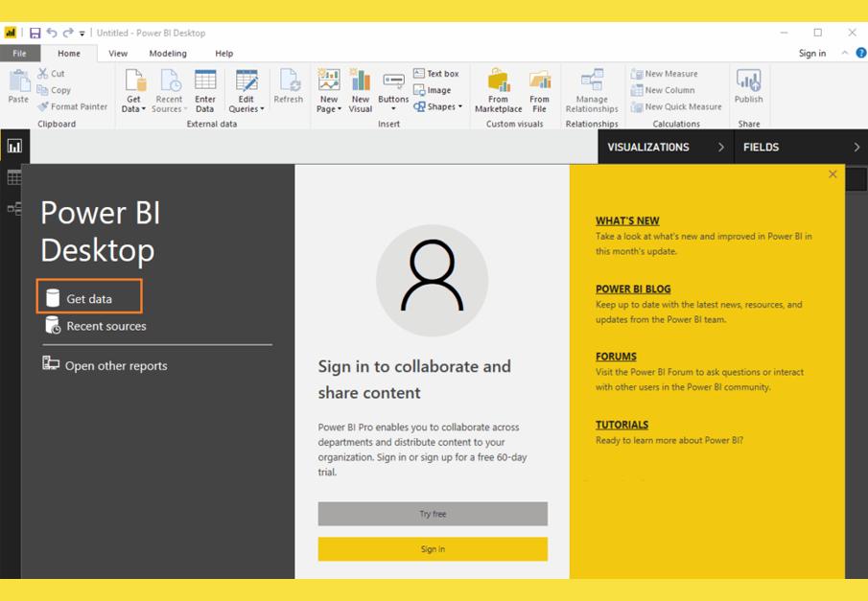Select Format Painter in the ribbon

(x=73, y=106)
